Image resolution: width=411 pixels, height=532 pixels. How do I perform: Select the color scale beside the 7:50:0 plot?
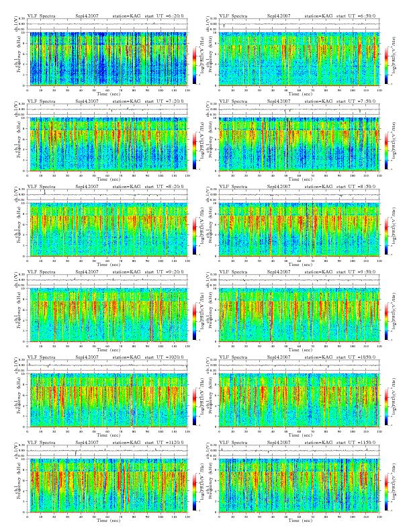[x=387, y=150]
